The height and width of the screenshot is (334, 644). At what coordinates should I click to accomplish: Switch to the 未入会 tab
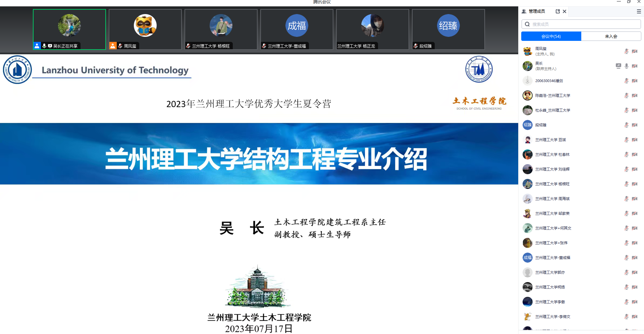pyautogui.click(x=611, y=36)
